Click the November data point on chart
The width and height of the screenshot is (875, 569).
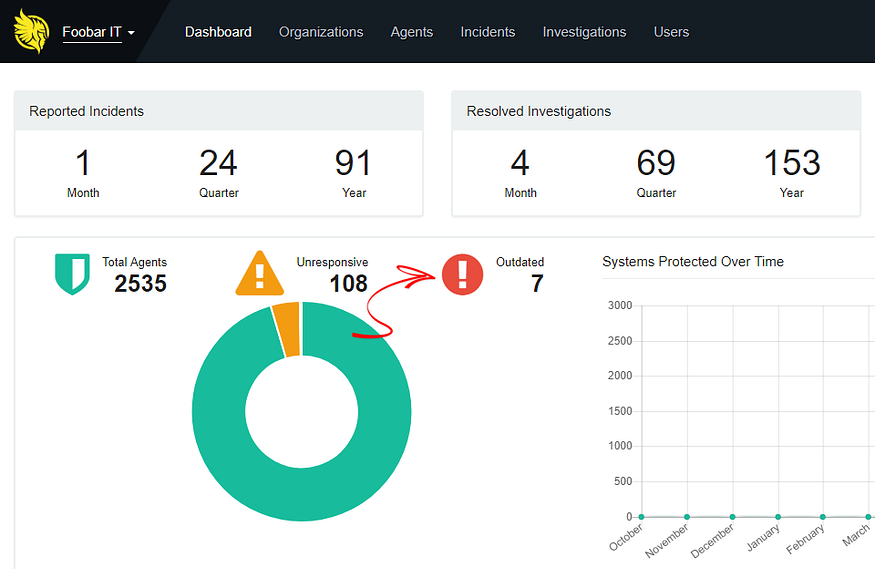(687, 517)
